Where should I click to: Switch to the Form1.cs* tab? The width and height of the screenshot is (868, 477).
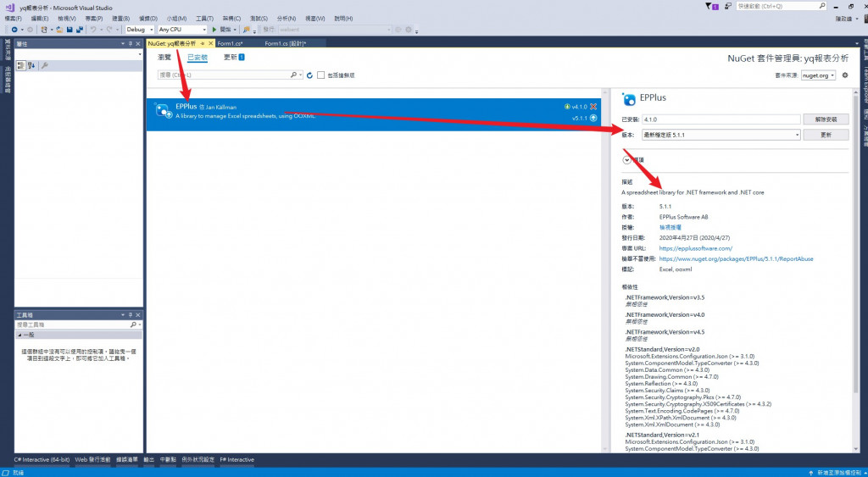[231, 43]
